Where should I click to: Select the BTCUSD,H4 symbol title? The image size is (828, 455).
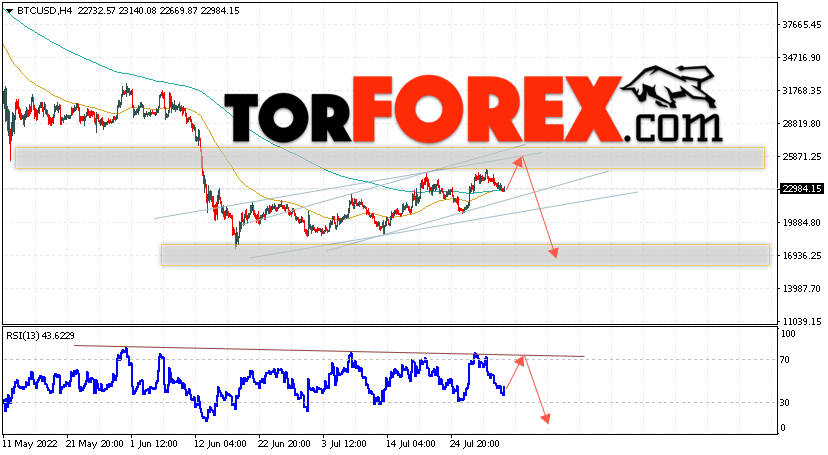(45, 11)
